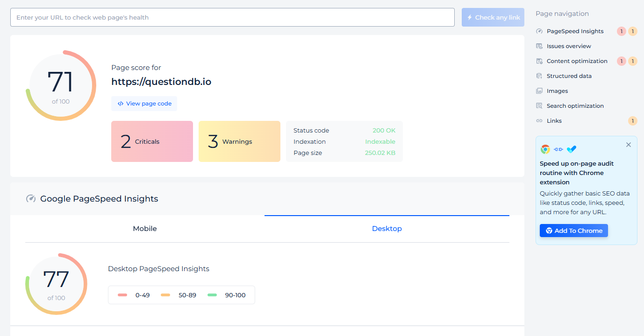Go to Issues overview in page navigation

569,46
